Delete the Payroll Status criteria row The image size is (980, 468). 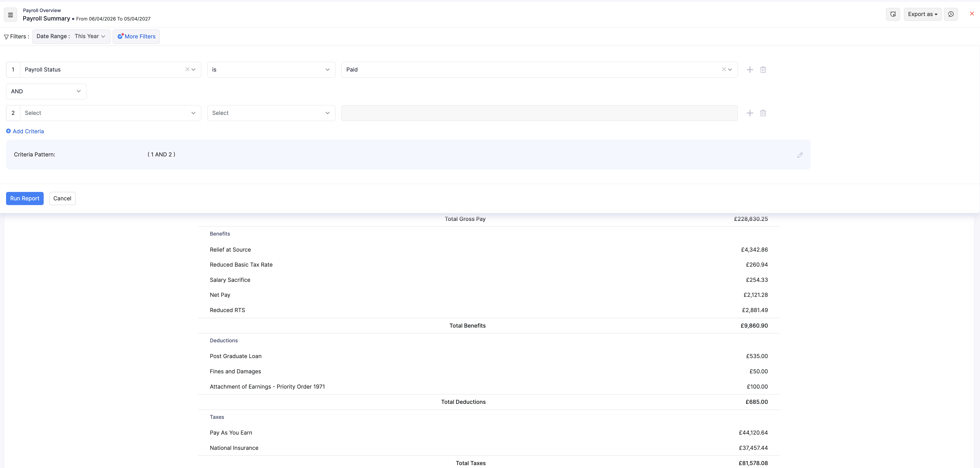(x=763, y=70)
